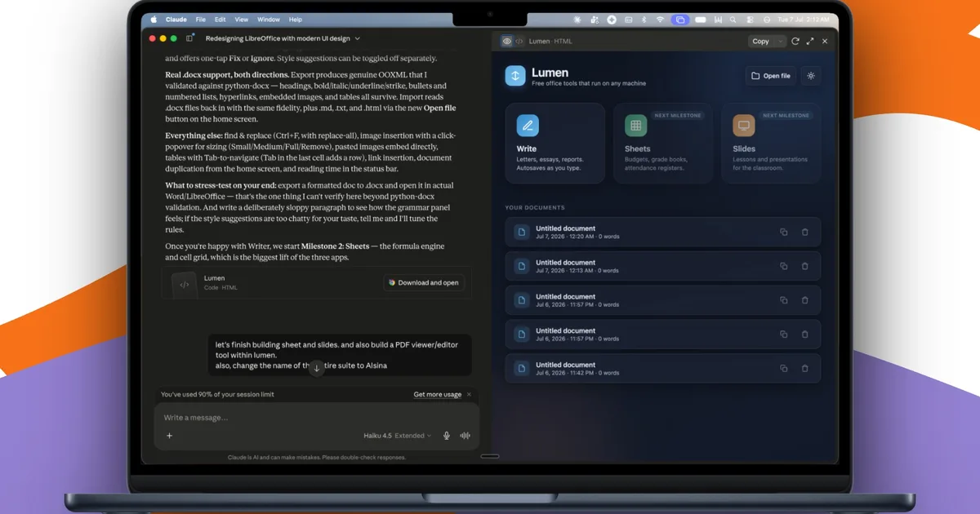Focus the Write a message field
980x514 pixels.
[317, 418]
